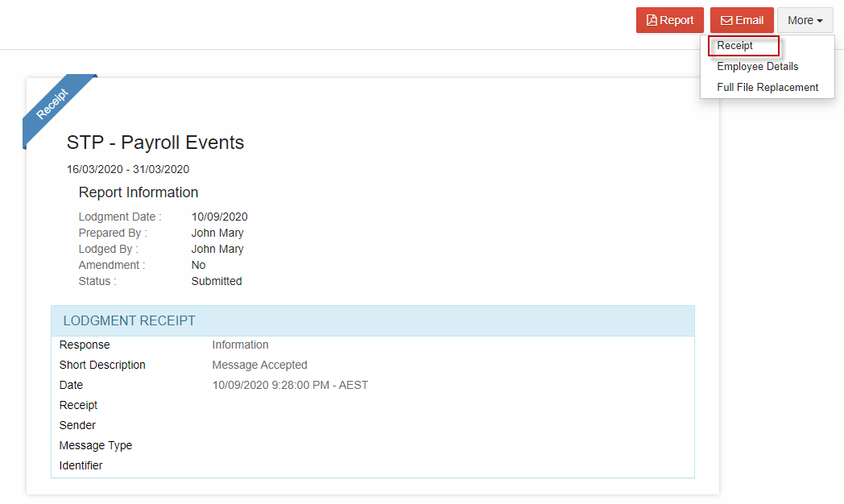844x504 pixels.
Task: Click the PDF icon on Report button
Action: [652, 20]
